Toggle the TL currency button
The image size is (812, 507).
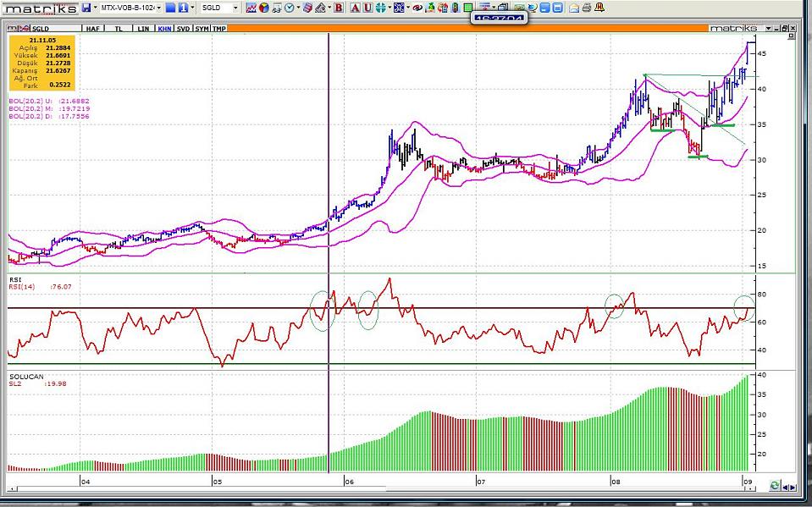[119, 29]
